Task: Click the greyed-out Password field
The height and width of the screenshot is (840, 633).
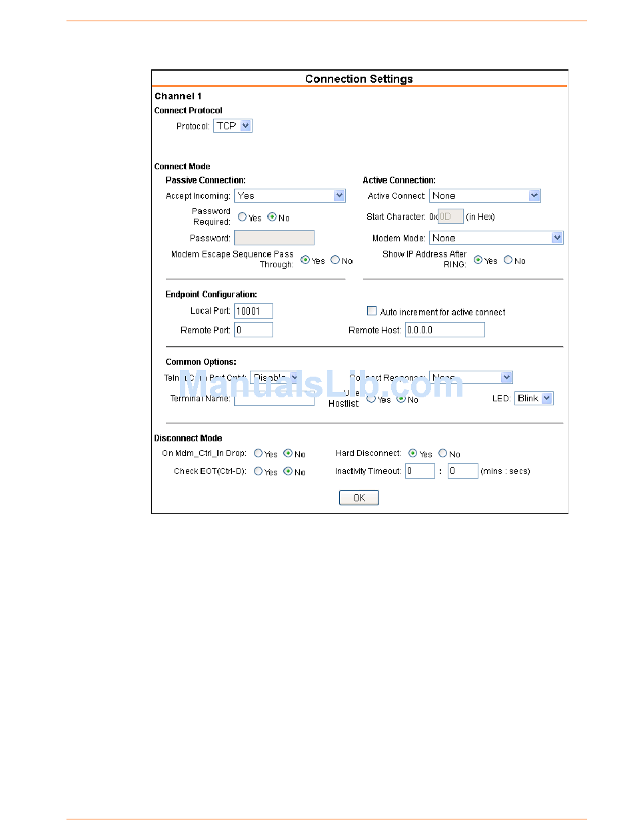Action: (x=275, y=238)
